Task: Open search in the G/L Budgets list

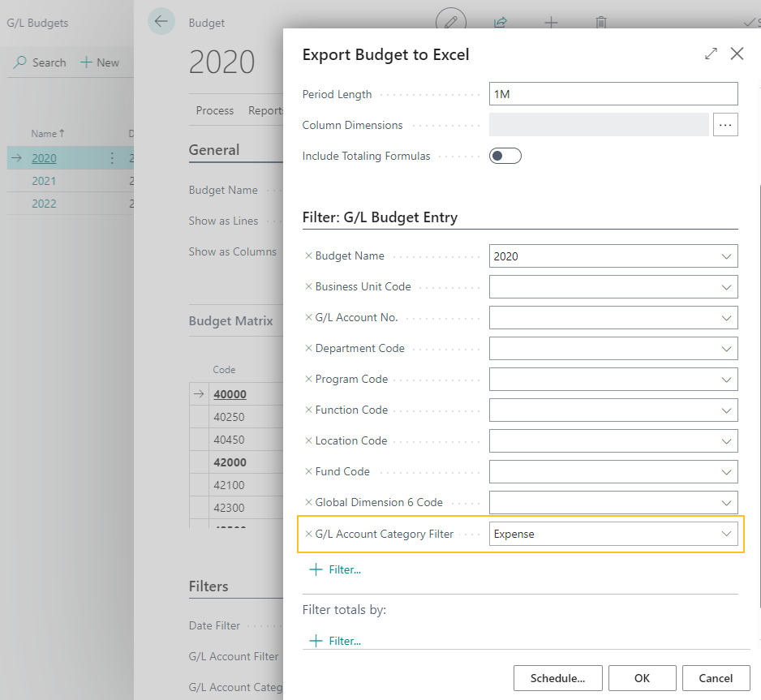Action: coord(39,62)
